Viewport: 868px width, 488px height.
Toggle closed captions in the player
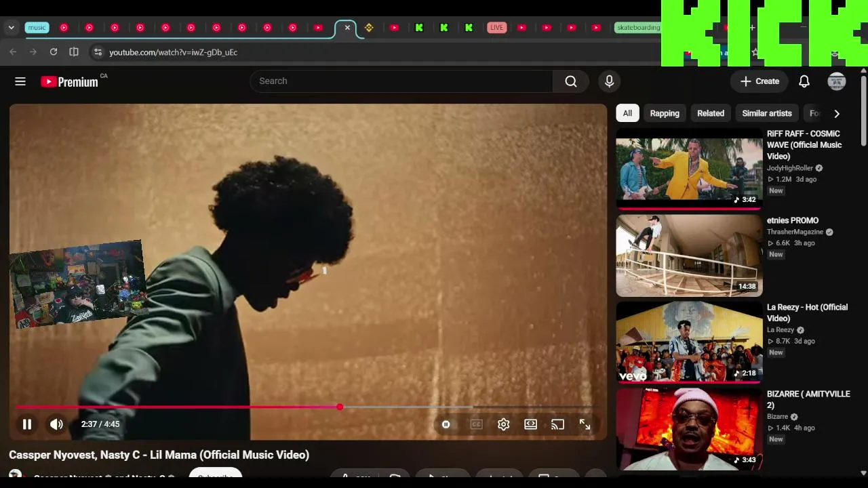[x=476, y=424]
